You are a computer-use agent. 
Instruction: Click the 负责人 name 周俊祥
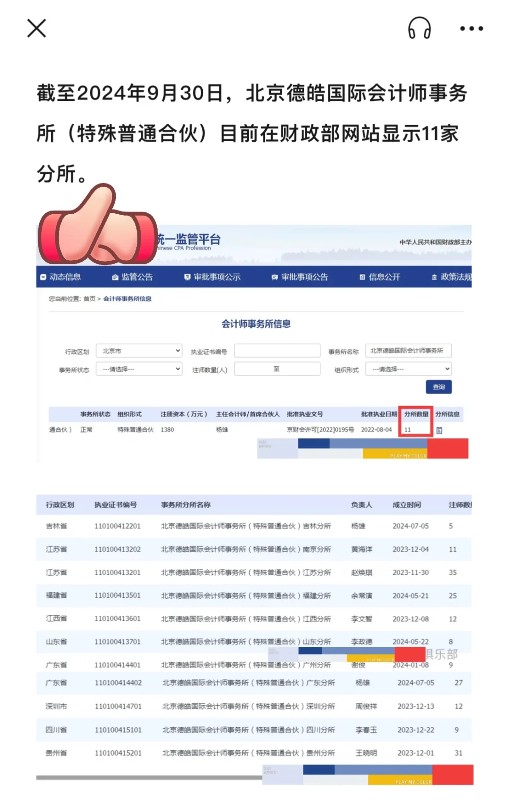(x=366, y=706)
